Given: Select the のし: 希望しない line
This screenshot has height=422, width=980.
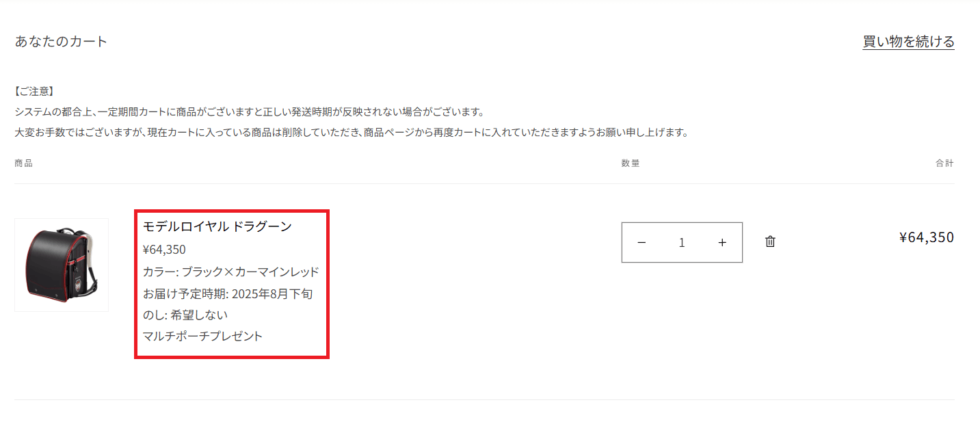Looking at the screenshot, I should pyautogui.click(x=185, y=315).
